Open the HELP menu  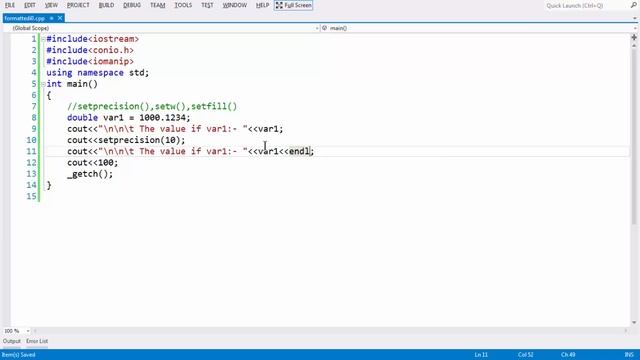coord(262,5)
